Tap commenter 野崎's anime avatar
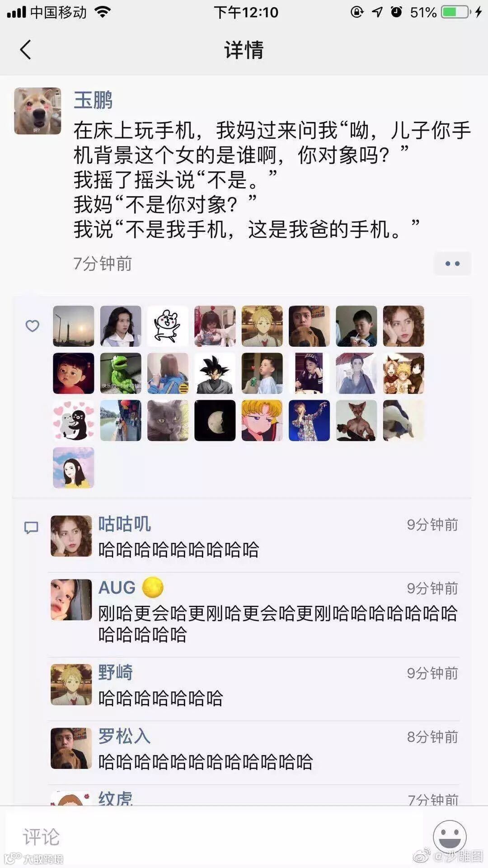Viewport: 488px width, 868px height. tap(71, 684)
